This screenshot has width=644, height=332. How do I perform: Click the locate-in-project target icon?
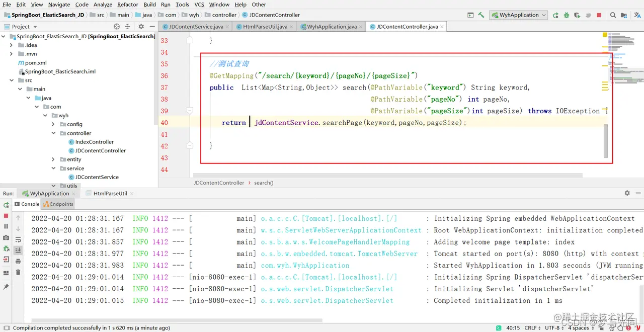(x=117, y=27)
